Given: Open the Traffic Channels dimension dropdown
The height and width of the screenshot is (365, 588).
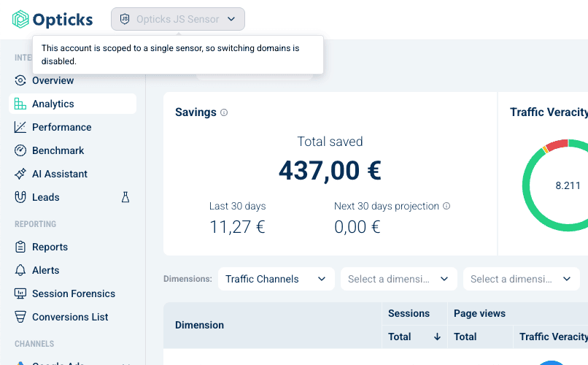Looking at the screenshot, I should coord(276,279).
